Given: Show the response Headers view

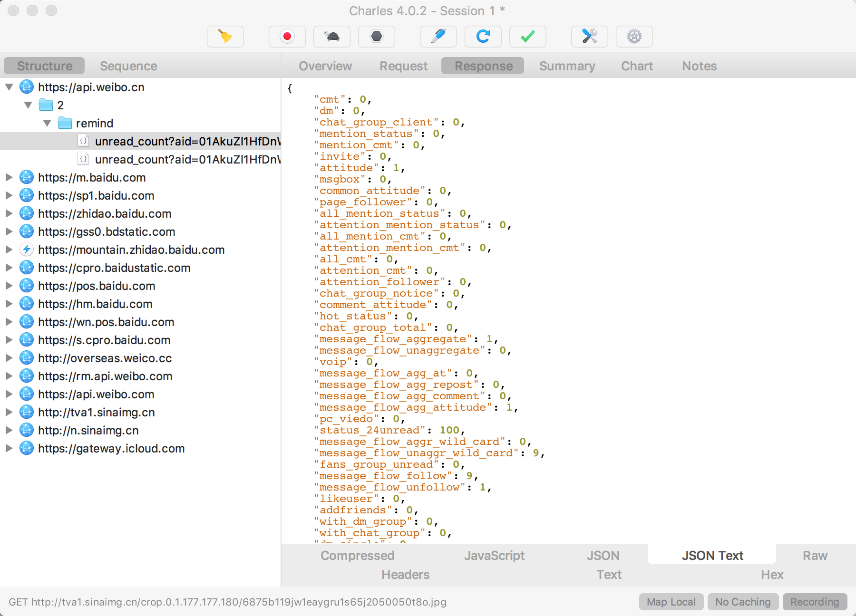Looking at the screenshot, I should (x=405, y=575).
